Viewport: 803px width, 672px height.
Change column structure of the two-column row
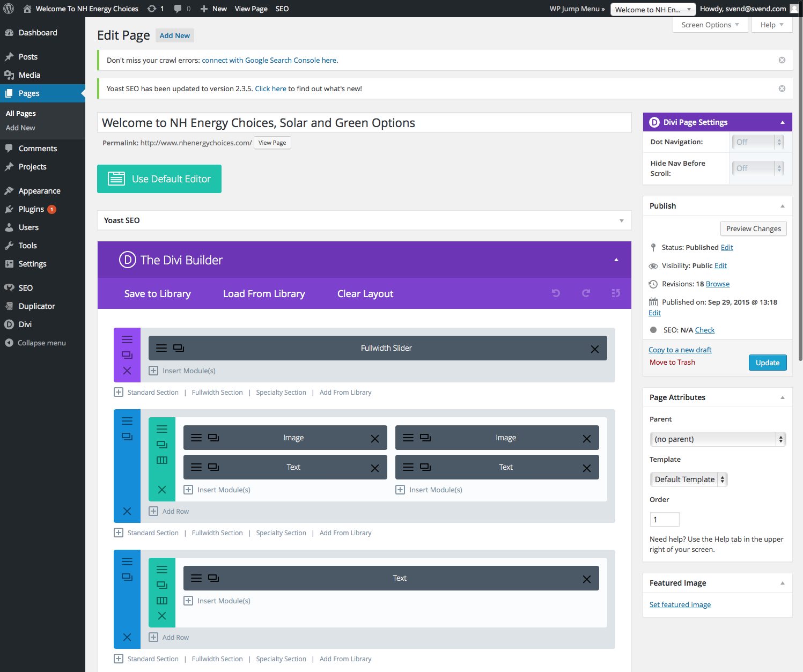[162, 460]
